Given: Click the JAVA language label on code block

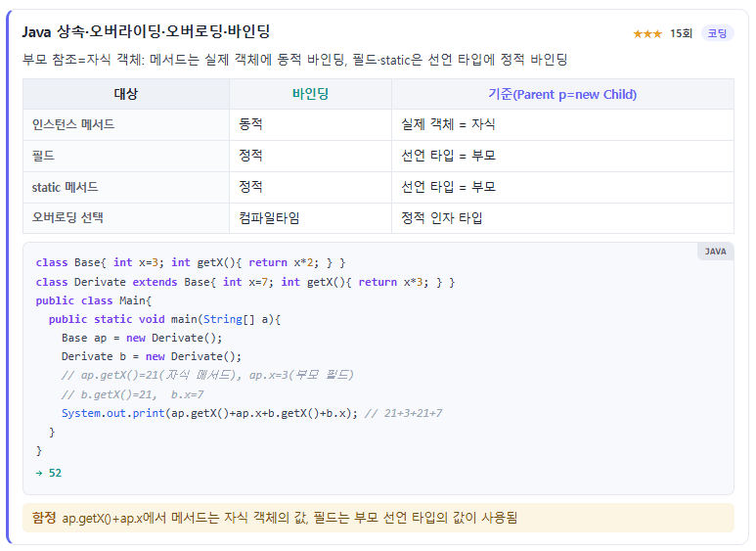Looking at the screenshot, I should 716,252.
